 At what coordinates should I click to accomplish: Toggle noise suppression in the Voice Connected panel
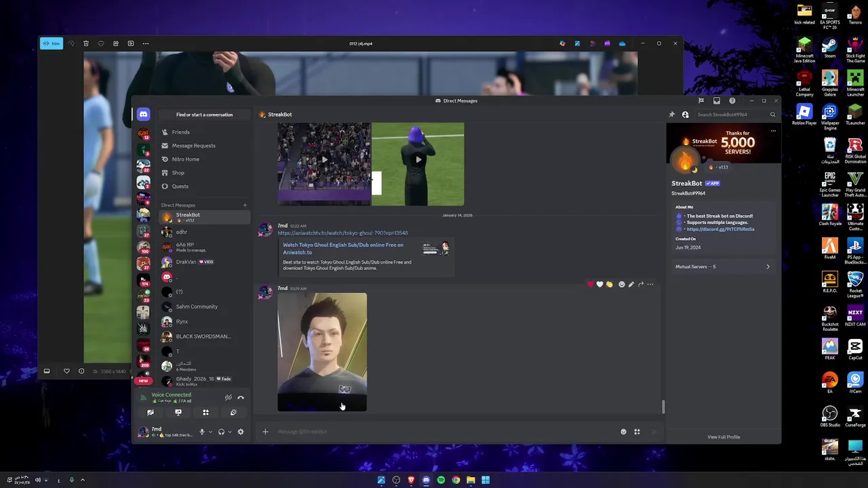coord(229,398)
